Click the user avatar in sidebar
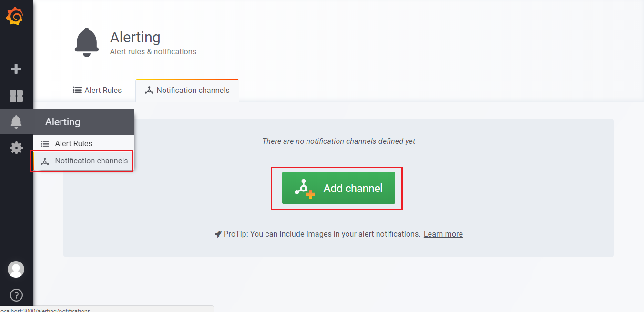Viewport: 644px width, 312px height. pos(16,270)
